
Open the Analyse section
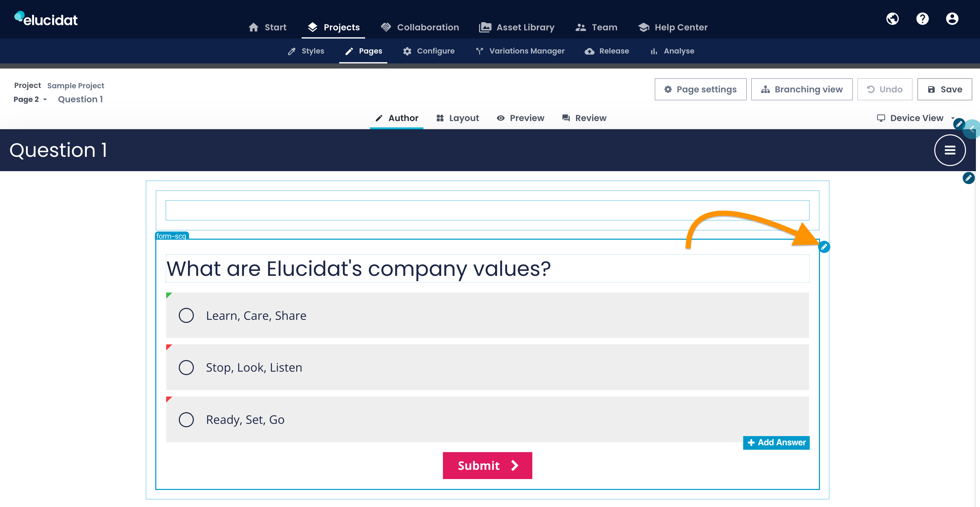click(672, 51)
